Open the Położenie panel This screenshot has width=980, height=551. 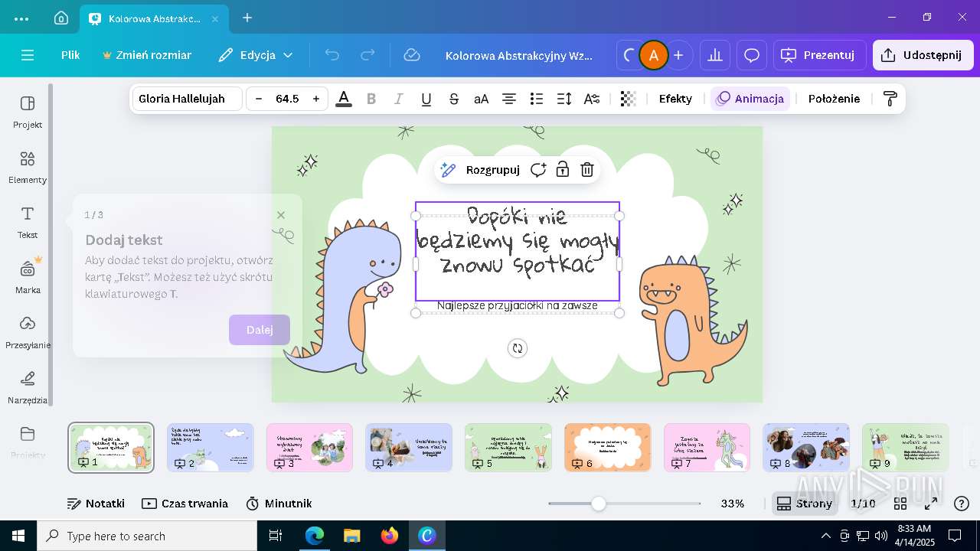[x=834, y=99]
